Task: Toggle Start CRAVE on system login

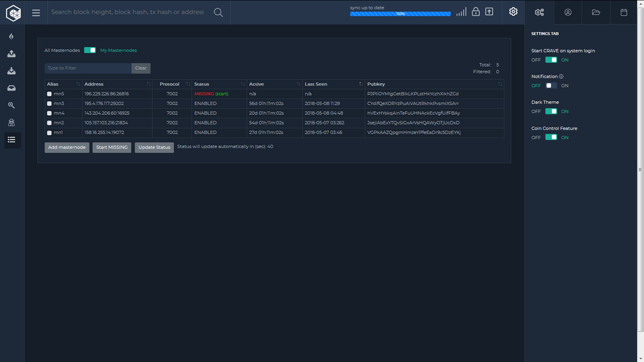Action: (x=551, y=60)
